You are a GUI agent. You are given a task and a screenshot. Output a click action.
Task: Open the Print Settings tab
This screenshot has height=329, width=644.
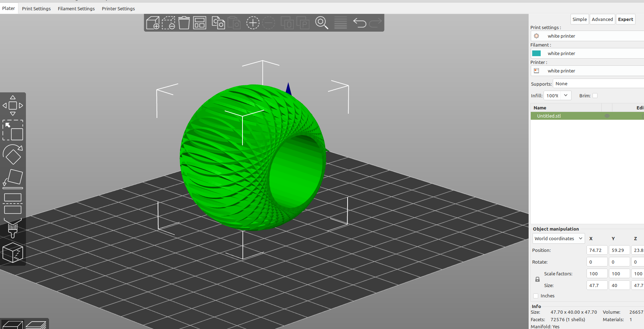click(36, 9)
